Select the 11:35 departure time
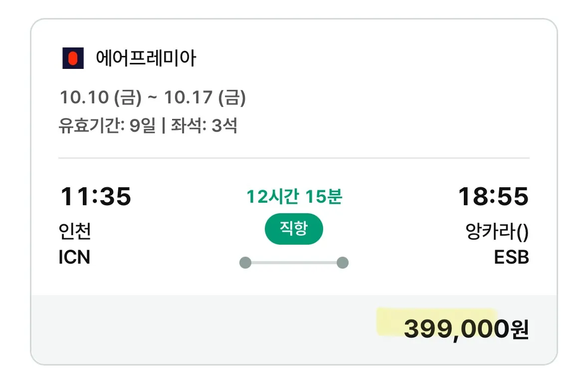 (97, 197)
